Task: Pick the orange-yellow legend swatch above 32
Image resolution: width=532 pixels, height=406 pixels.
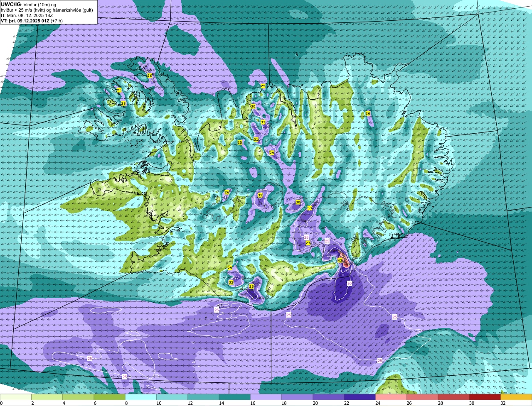Action: point(516,397)
